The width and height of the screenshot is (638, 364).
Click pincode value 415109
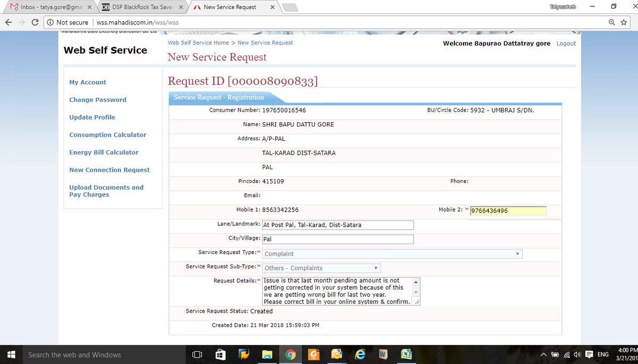pyautogui.click(x=273, y=181)
